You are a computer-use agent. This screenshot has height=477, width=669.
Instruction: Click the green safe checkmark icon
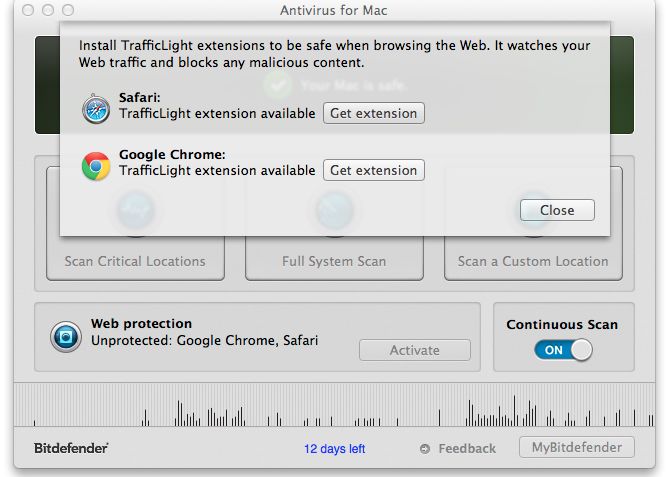coord(278,85)
